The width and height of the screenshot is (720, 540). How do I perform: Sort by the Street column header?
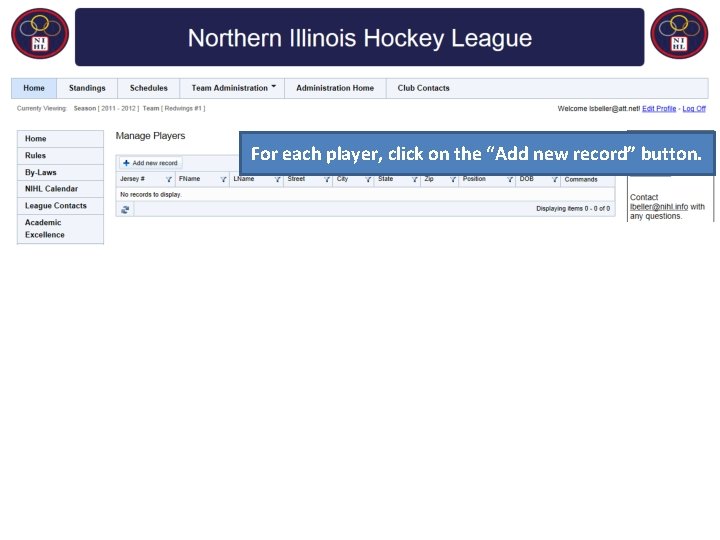(296, 179)
